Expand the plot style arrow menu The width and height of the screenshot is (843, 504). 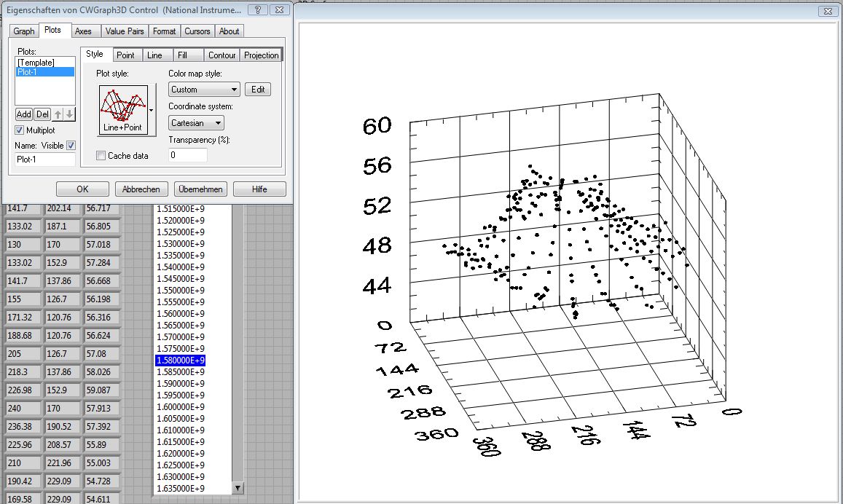152,109
